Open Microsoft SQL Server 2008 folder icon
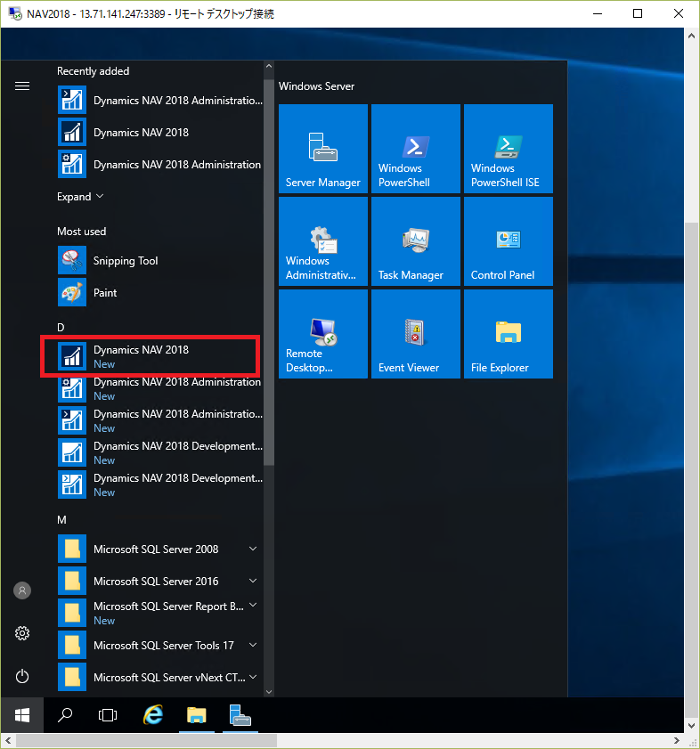This screenshot has height=749, width=700. [72, 549]
